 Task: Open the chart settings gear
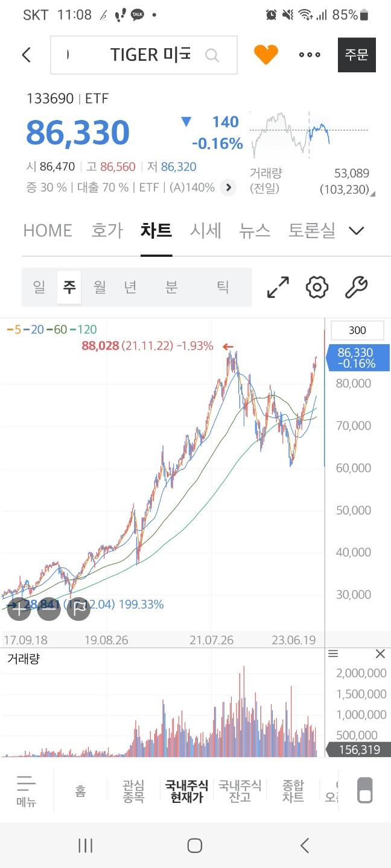coord(316,288)
